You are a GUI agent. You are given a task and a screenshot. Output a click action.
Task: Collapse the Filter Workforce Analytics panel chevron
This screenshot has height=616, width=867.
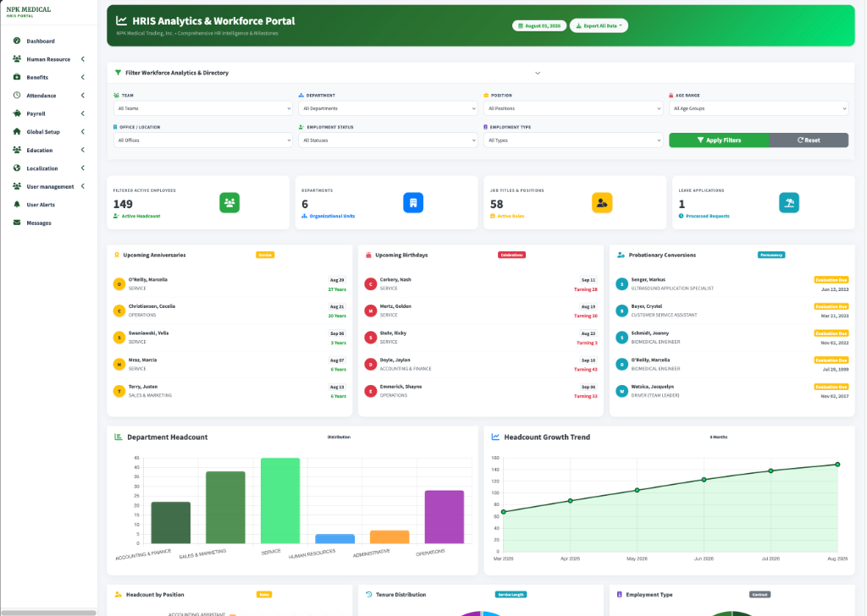click(538, 73)
